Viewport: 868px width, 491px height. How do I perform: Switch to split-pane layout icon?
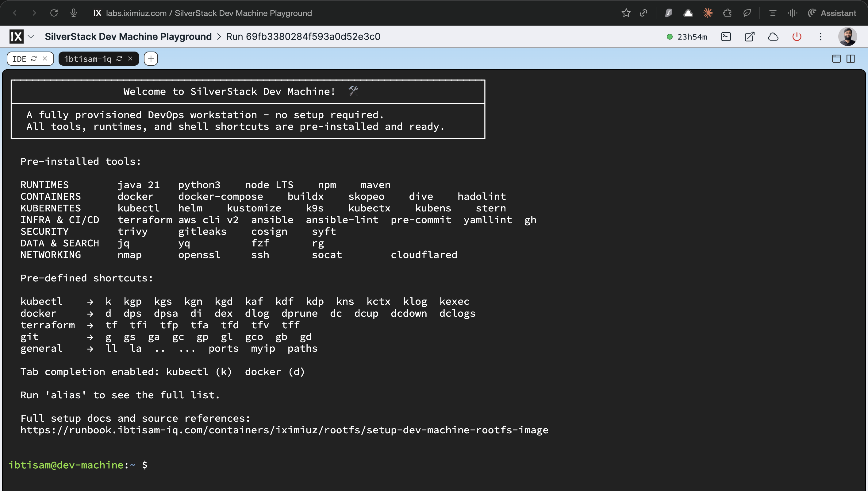(850, 59)
